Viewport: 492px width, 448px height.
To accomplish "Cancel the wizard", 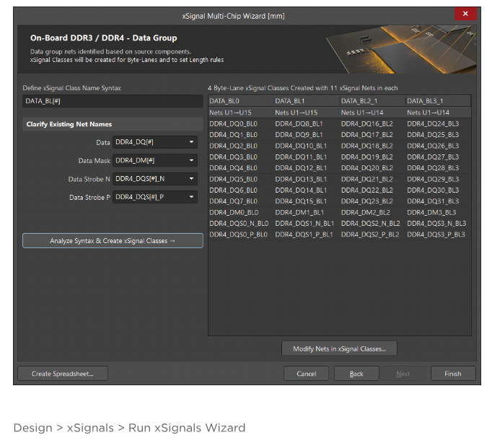I will 307,374.
